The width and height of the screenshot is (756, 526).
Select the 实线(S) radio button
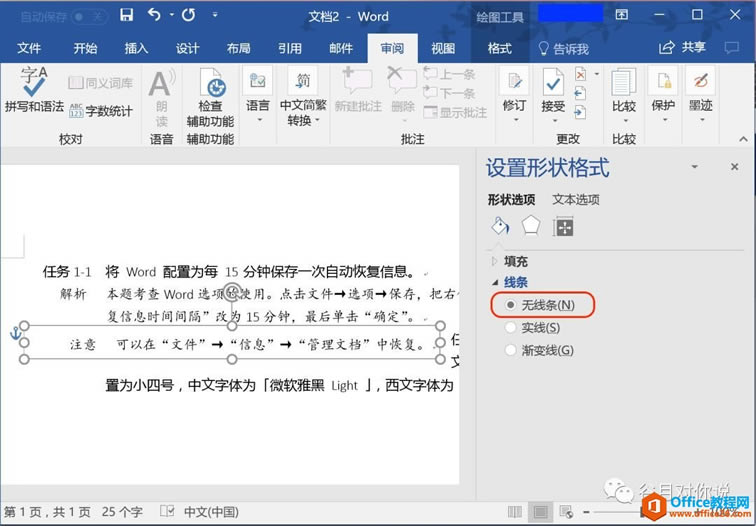click(510, 328)
